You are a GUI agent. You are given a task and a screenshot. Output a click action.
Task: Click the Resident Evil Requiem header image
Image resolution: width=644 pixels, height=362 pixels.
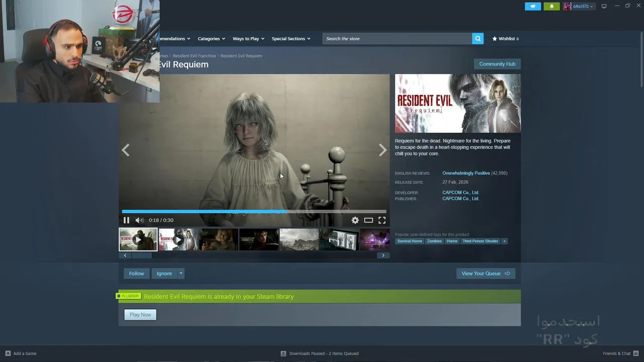[458, 104]
